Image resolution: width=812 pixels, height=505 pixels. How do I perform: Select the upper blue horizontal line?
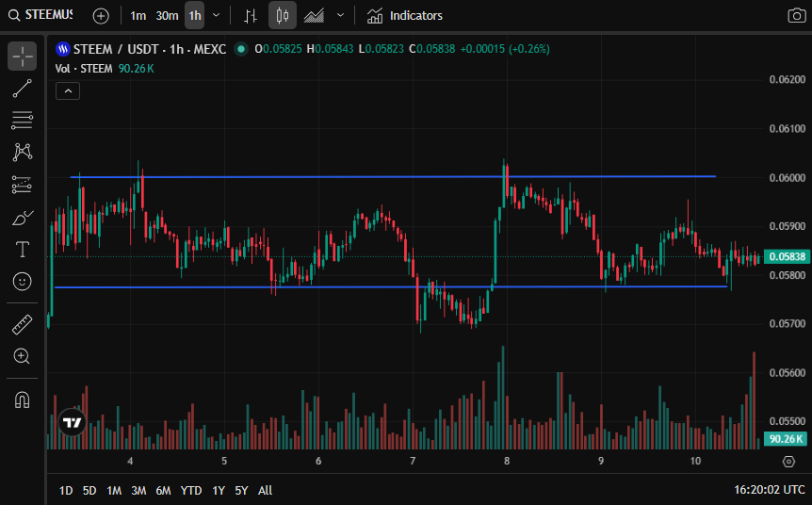click(393, 176)
